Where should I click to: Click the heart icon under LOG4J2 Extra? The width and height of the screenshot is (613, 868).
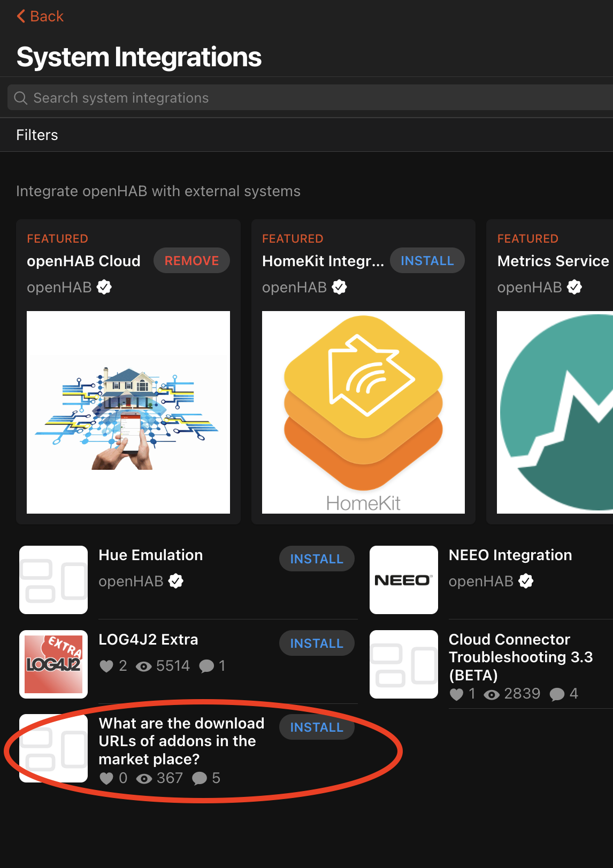tap(106, 666)
